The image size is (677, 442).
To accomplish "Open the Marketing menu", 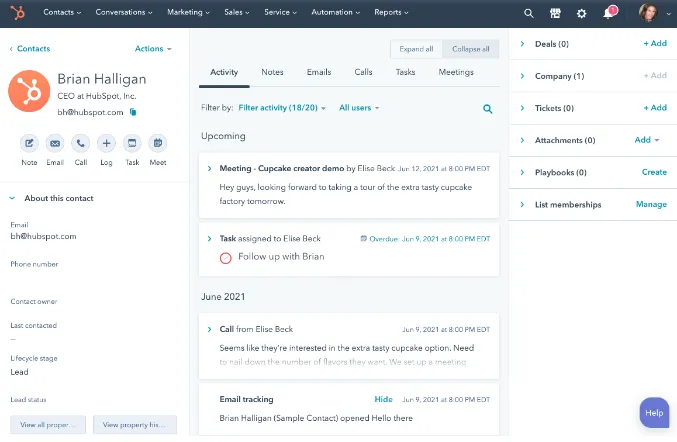I will point(188,13).
